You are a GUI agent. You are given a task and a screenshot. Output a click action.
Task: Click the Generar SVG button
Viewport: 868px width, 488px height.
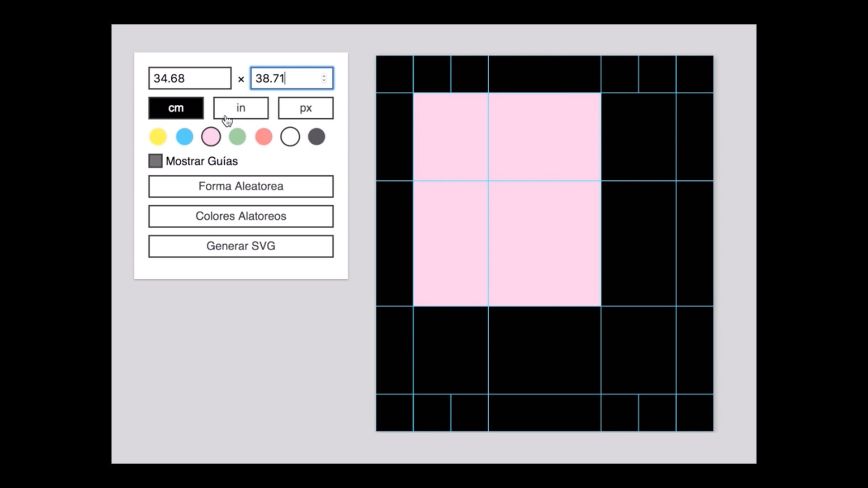(241, 246)
